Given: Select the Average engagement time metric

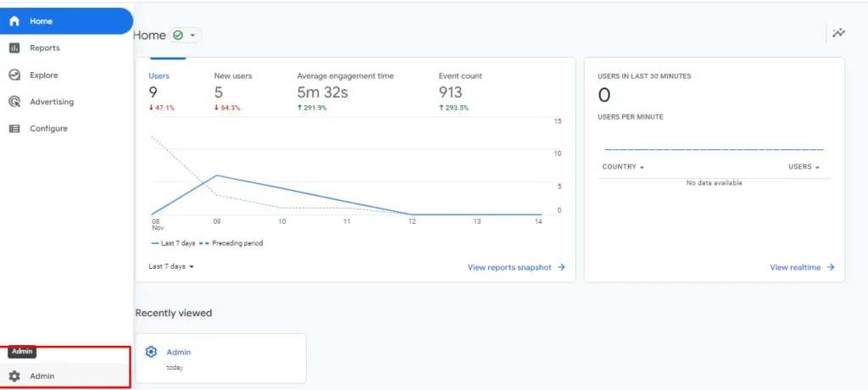Looking at the screenshot, I should (346, 76).
